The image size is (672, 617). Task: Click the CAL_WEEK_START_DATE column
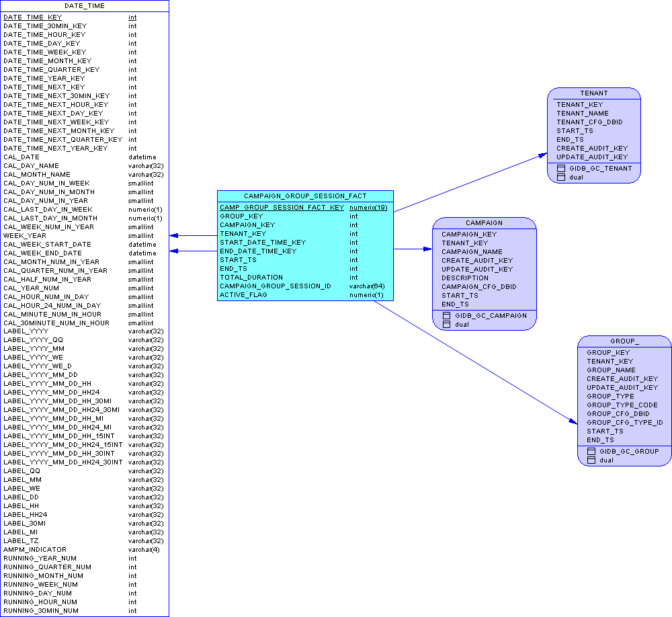[47, 245]
